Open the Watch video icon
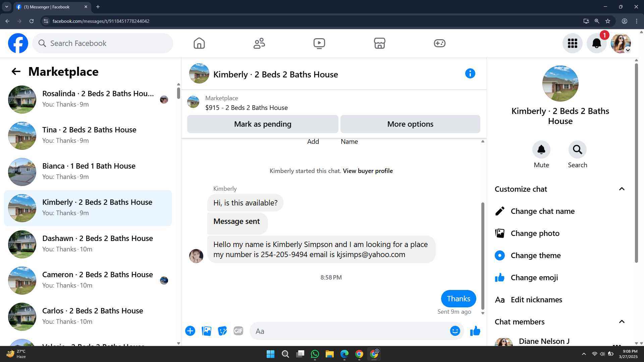The image size is (644, 362). tap(319, 43)
